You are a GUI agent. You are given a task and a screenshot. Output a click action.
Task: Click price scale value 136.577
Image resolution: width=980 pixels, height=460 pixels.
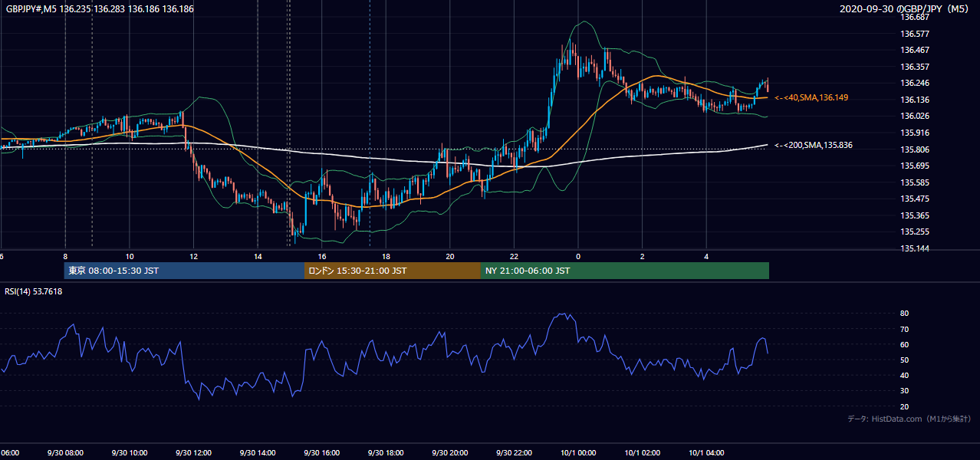coord(914,34)
